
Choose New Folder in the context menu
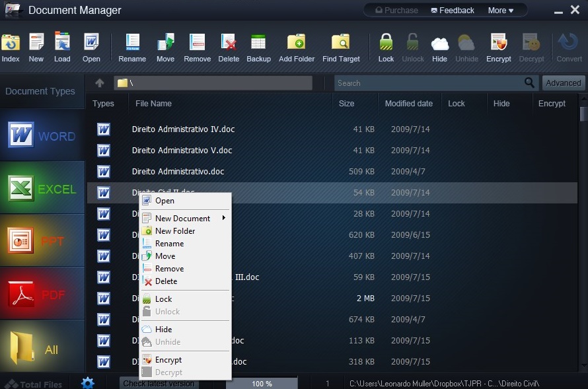[x=185, y=231]
